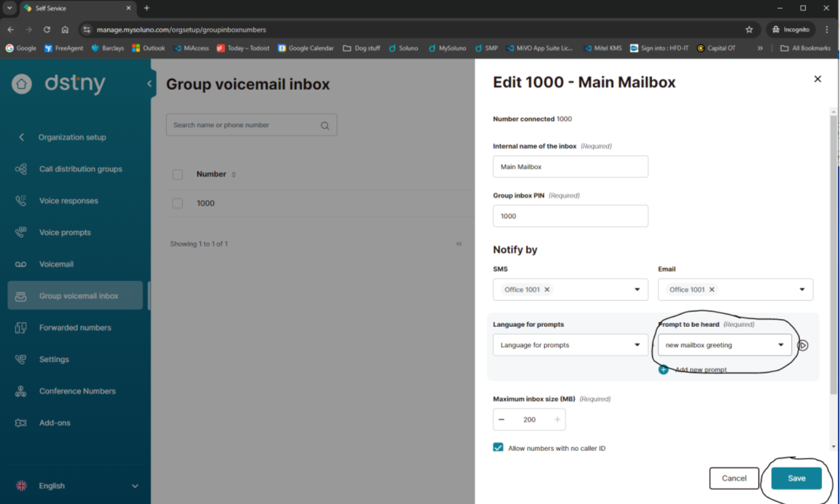Image resolution: width=840 pixels, height=504 pixels.
Task: Go back via Organization setup arrow
Action: click(x=21, y=137)
